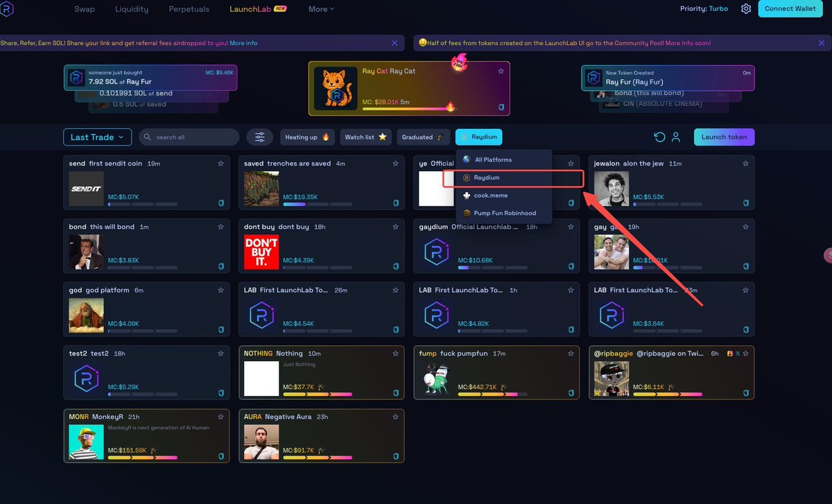The image size is (832, 504).
Task: Open the filter sliders icon
Action: [x=260, y=137]
